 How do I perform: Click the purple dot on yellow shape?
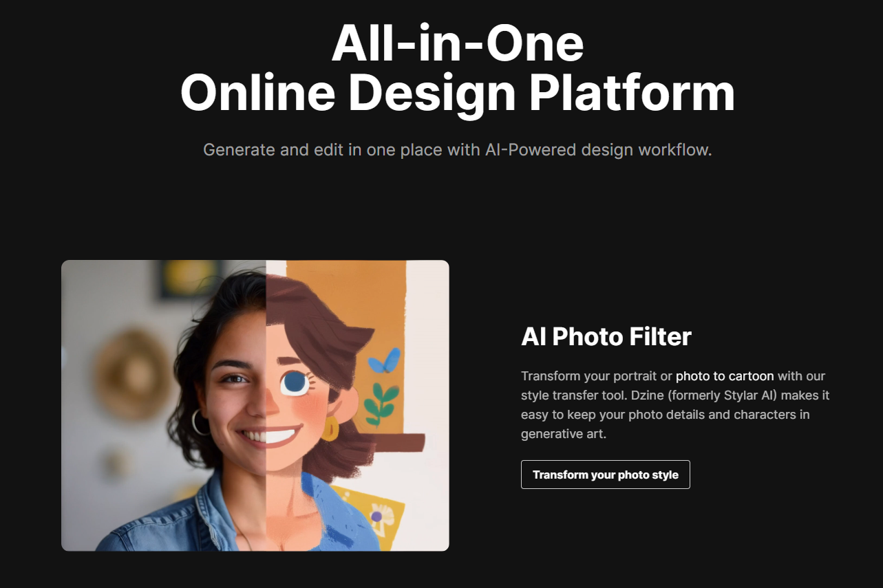point(376,515)
